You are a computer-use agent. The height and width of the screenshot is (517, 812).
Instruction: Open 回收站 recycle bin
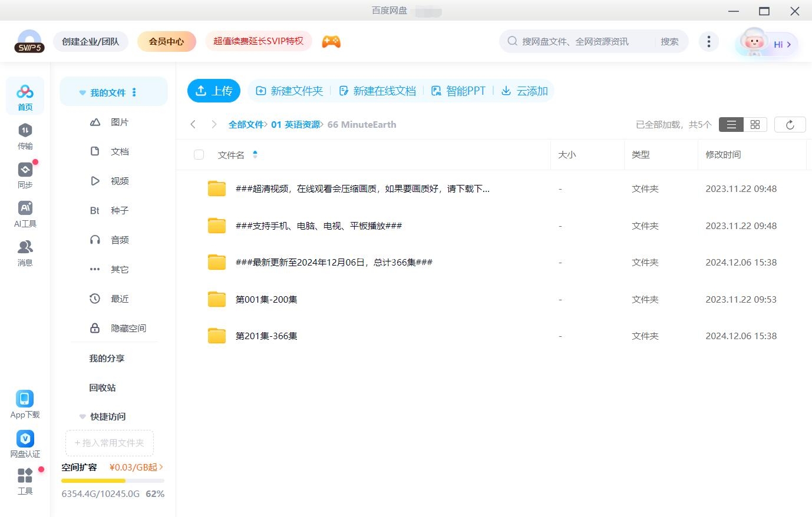click(103, 387)
